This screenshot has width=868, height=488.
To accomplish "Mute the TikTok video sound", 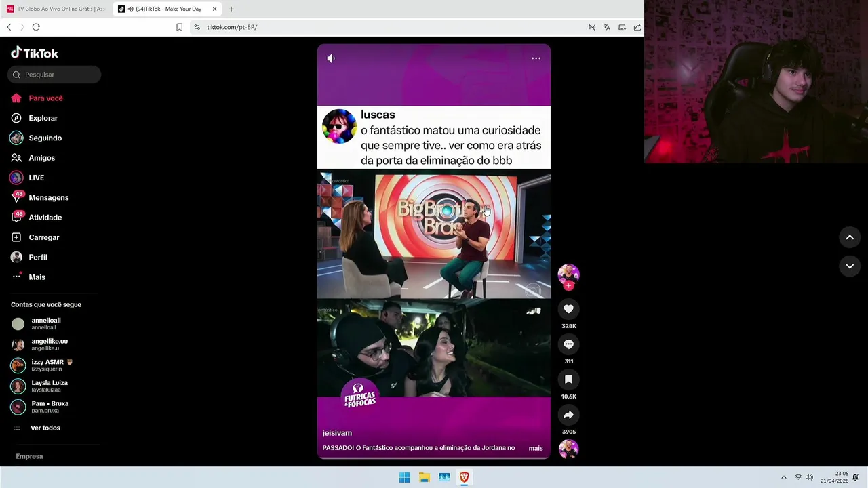I will (331, 58).
